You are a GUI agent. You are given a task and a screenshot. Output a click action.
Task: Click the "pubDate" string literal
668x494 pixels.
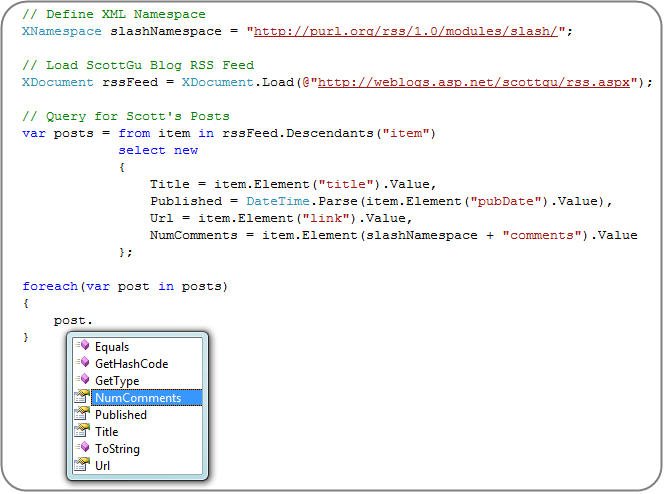[x=507, y=201]
